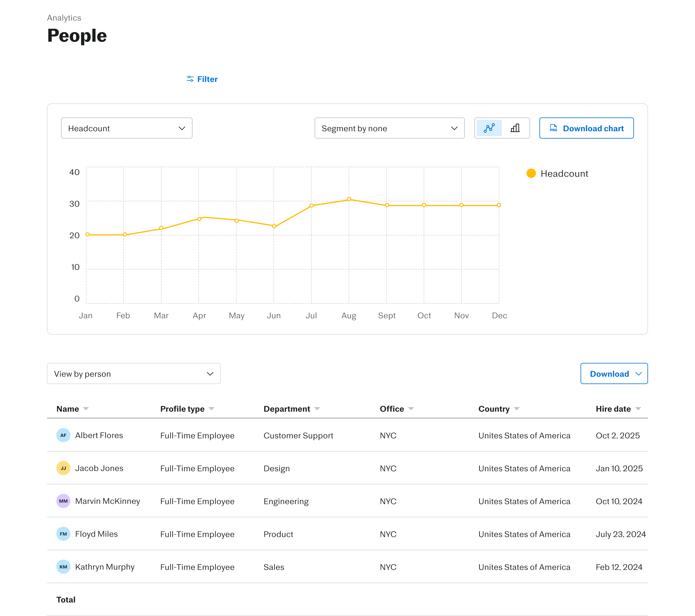Click PNG file icon in Download chart
The width and height of the screenshot is (695, 616).
pyautogui.click(x=553, y=128)
